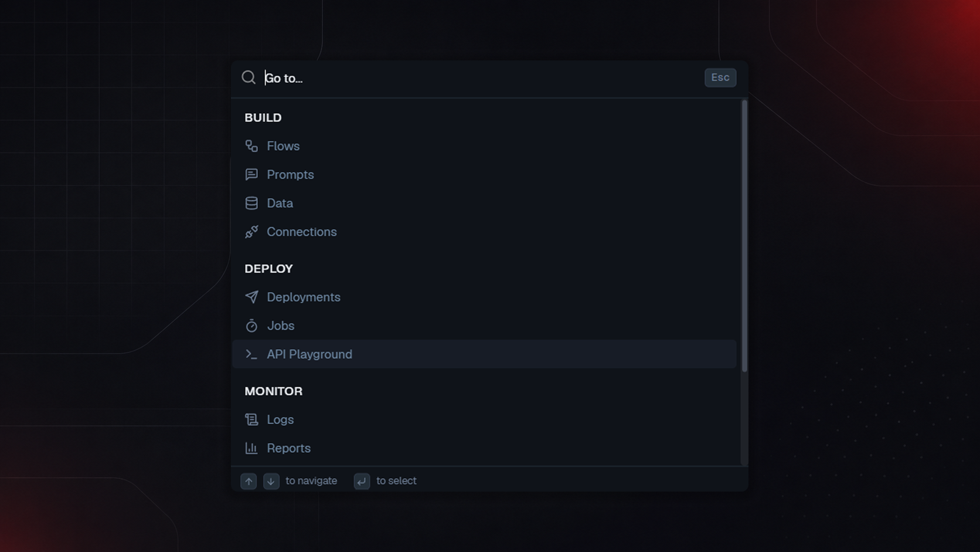
Task: Open Flows from the Build section
Action: point(484,146)
